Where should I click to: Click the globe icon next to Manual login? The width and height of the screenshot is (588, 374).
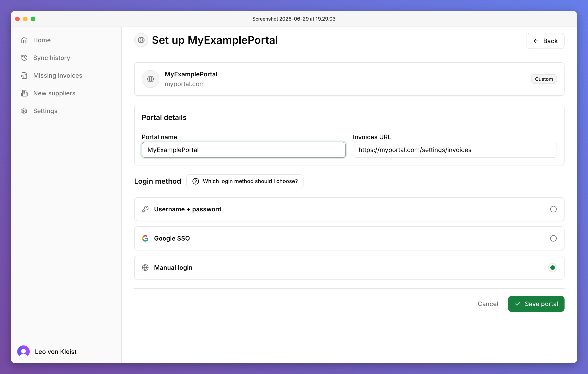(x=145, y=268)
